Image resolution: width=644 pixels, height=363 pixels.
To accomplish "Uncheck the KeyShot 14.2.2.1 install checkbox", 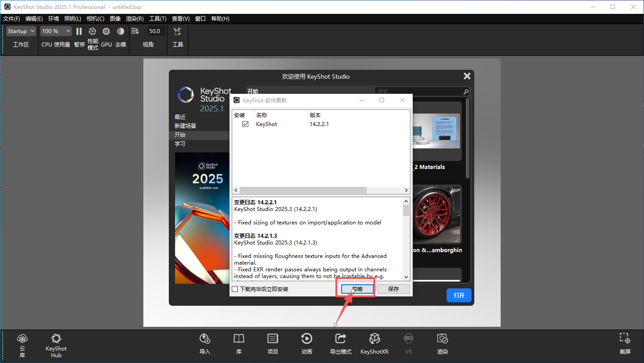I will [245, 124].
